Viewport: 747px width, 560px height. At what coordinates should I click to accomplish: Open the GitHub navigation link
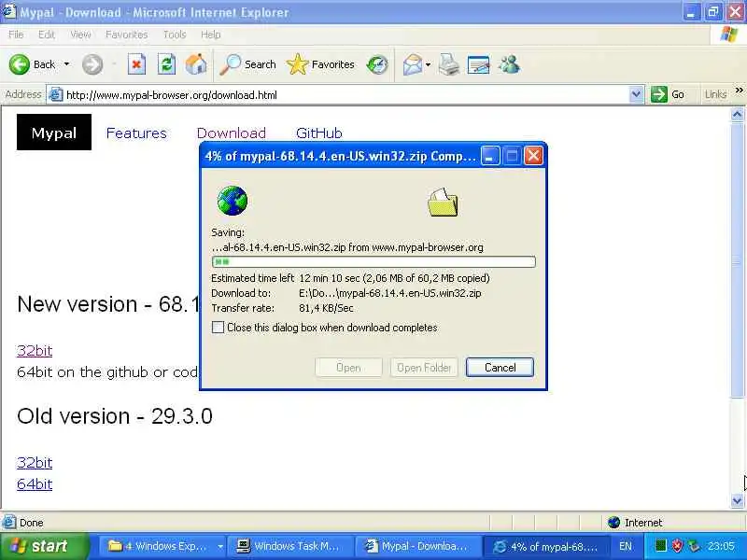point(318,133)
